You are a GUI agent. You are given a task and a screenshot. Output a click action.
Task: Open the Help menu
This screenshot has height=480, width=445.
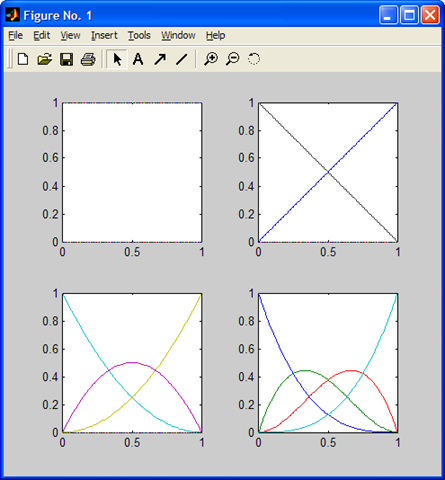[215, 35]
